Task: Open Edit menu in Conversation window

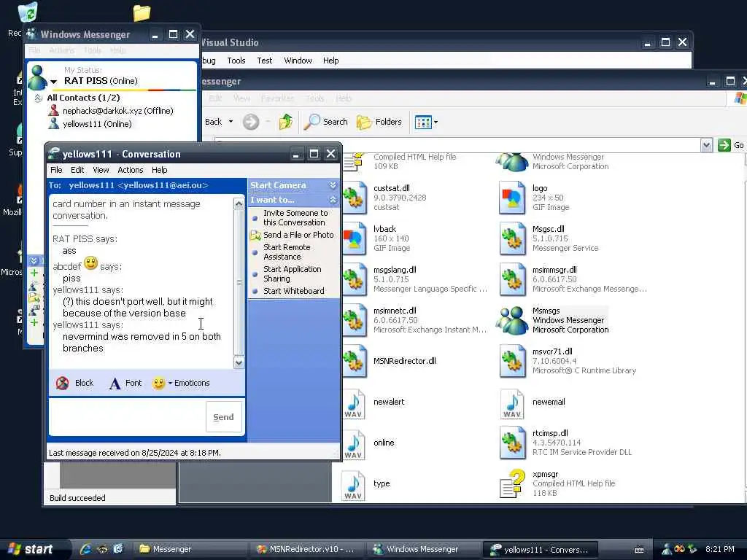Action: [77, 170]
